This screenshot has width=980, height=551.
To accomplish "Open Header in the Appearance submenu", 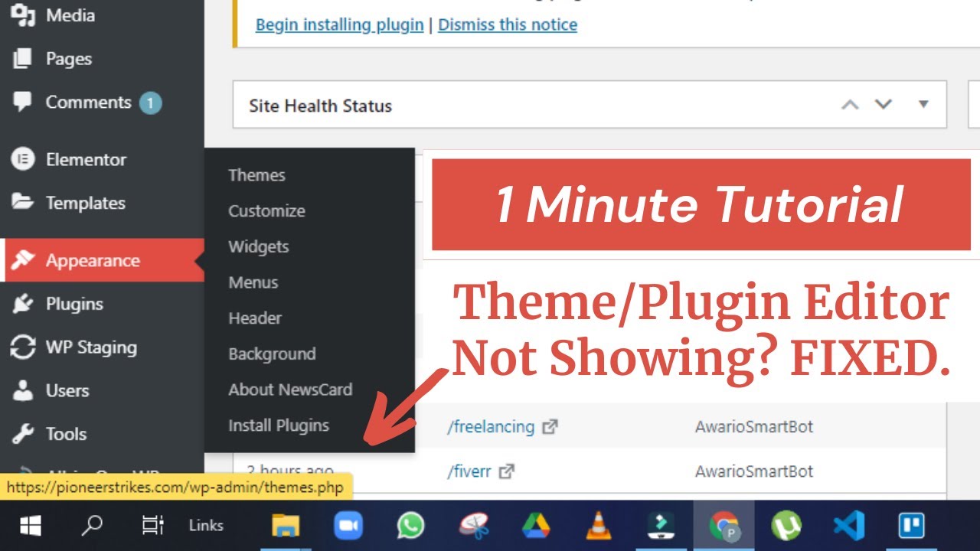I will 255,318.
